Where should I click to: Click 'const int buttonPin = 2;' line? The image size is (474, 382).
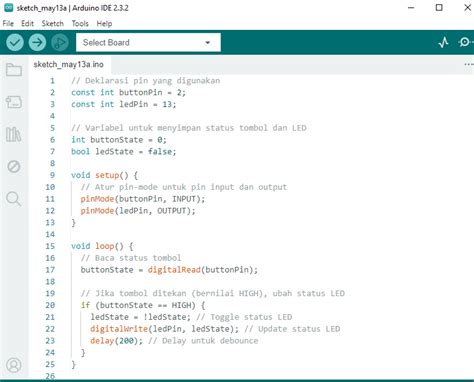tap(128, 93)
